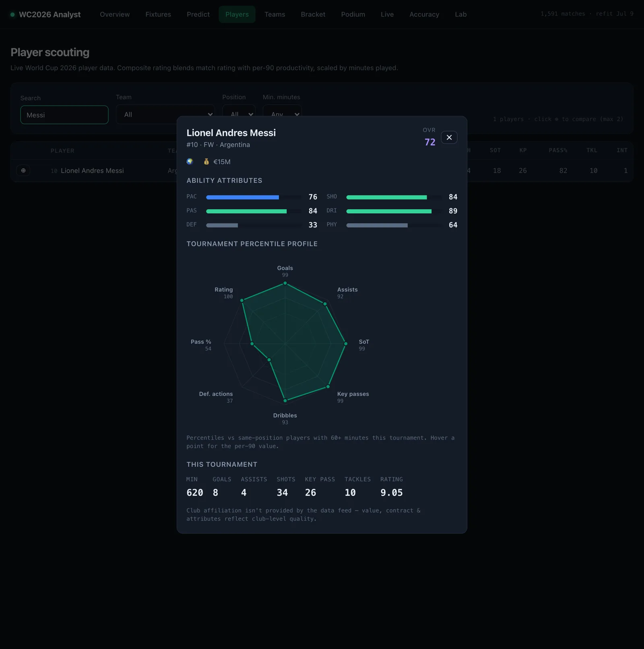Click the '1,591 matches · refit Jul 9' status text
This screenshot has width=644, height=649.
tap(587, 14)
